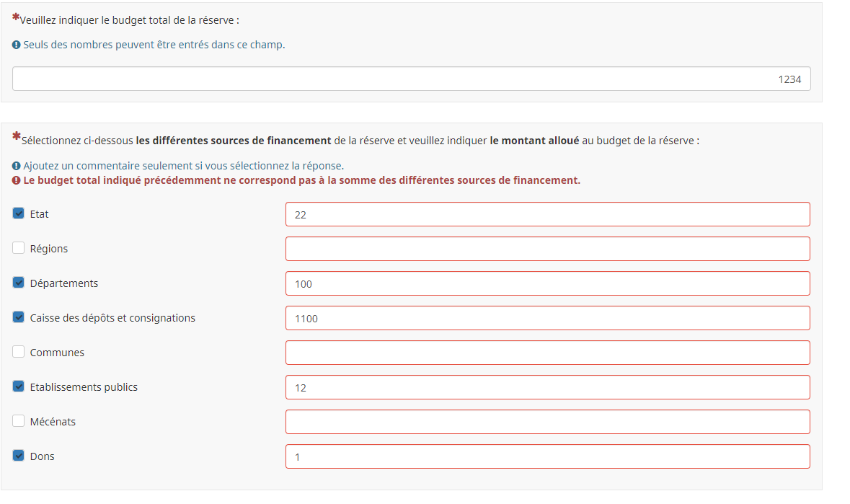
Task: Click the info icon beside numbers-only hint
Action: click(x=17, y=45)
